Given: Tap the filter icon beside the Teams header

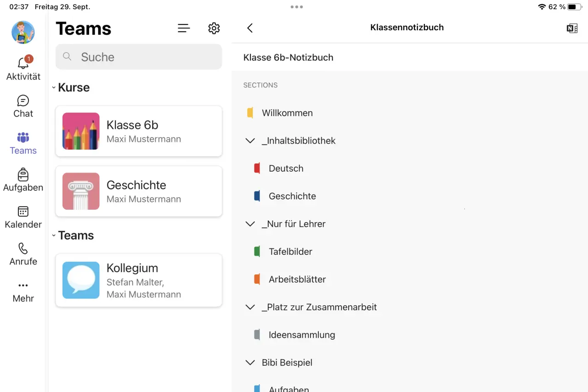Looking at the screenshot, I should (x=184, y=28).
